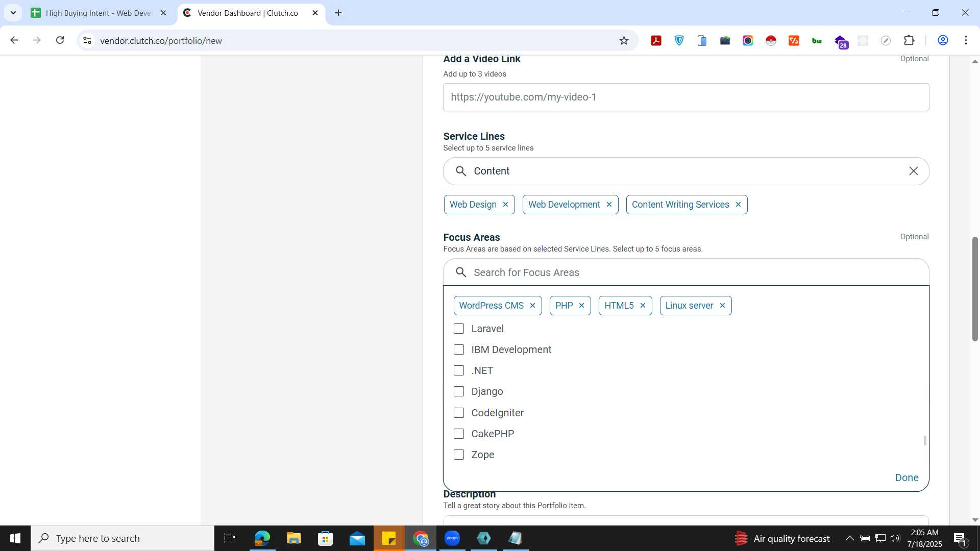The image size is (980, 551).
Task: Remove the WordPress CMS focus area tag
Action: (x=532, y=306)
